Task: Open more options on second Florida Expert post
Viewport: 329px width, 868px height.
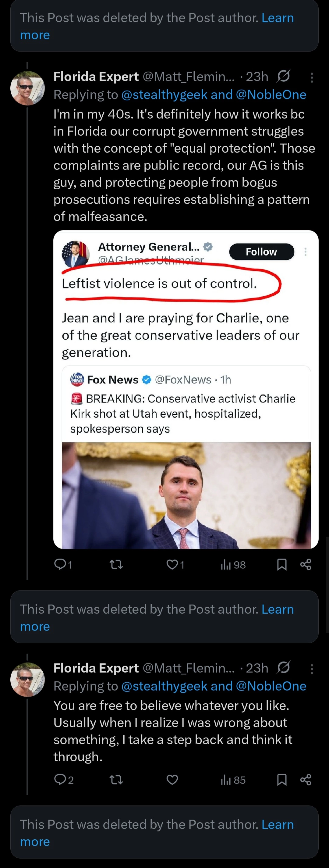Action: pyautogui.click(x=312, y=669)
